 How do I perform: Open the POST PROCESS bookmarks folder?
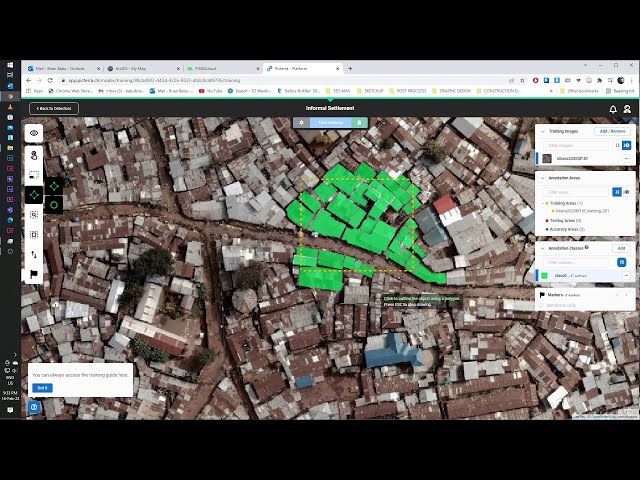[x=408, y=91]
